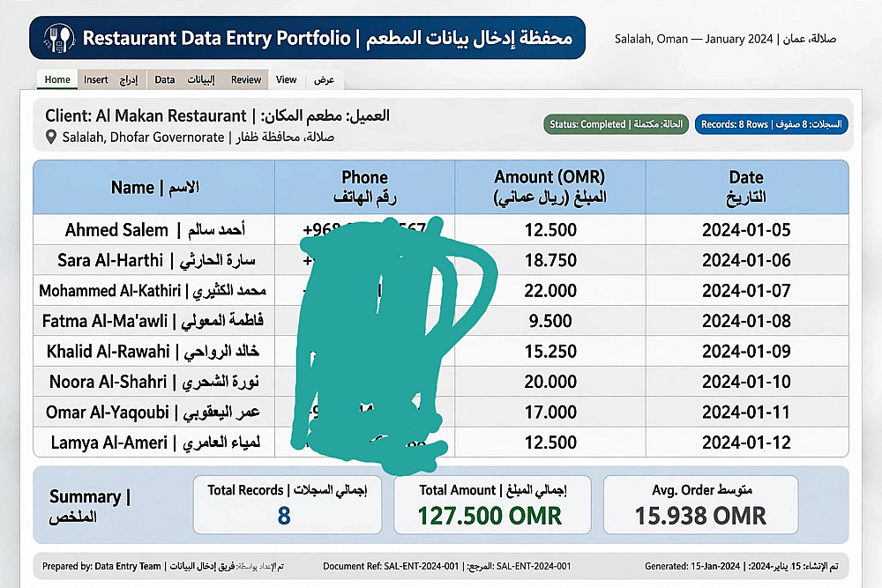Click the 22.000 amount cell
This screenshot has height=588, width=882.
coord(550,291)
